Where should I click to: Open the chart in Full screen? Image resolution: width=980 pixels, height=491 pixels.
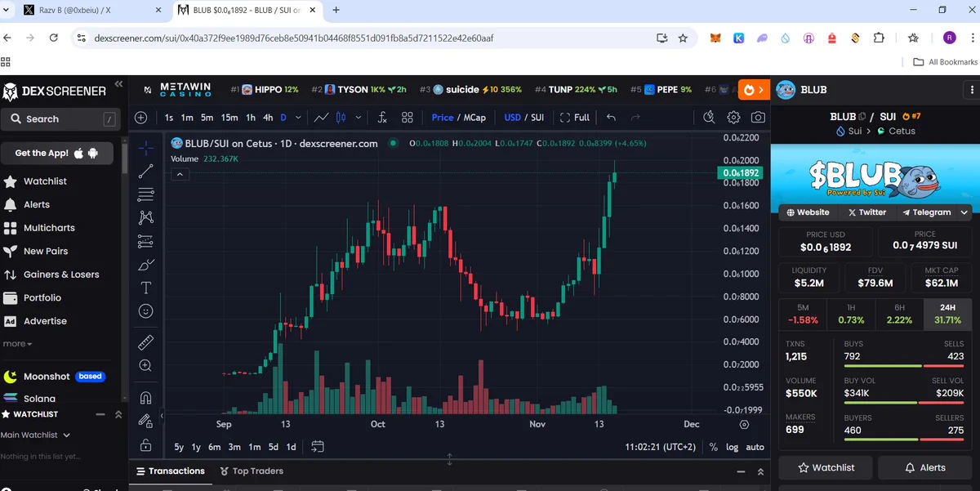click(575, 118)
